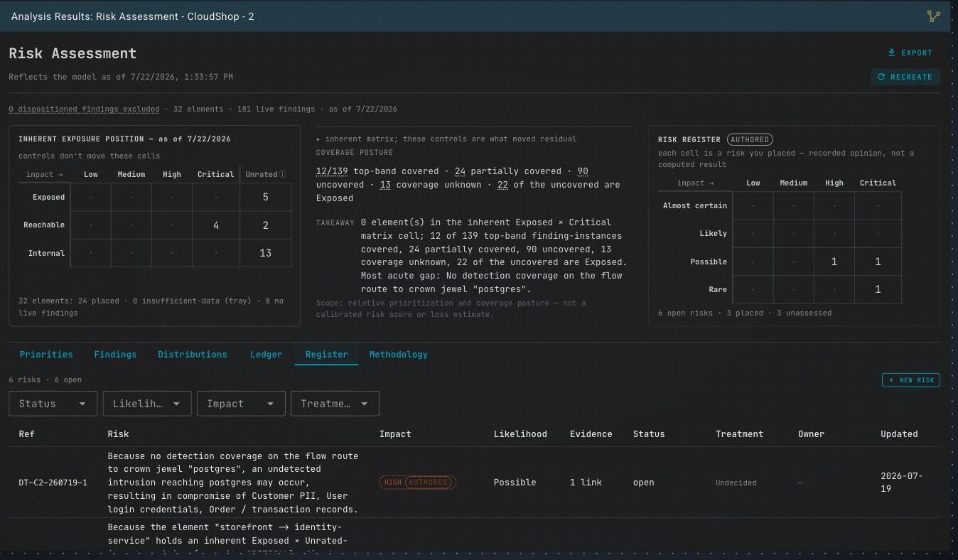Click the HIGH AUTHORED impact badge
This screenshot has width=958, height=560.
point(417,483)
